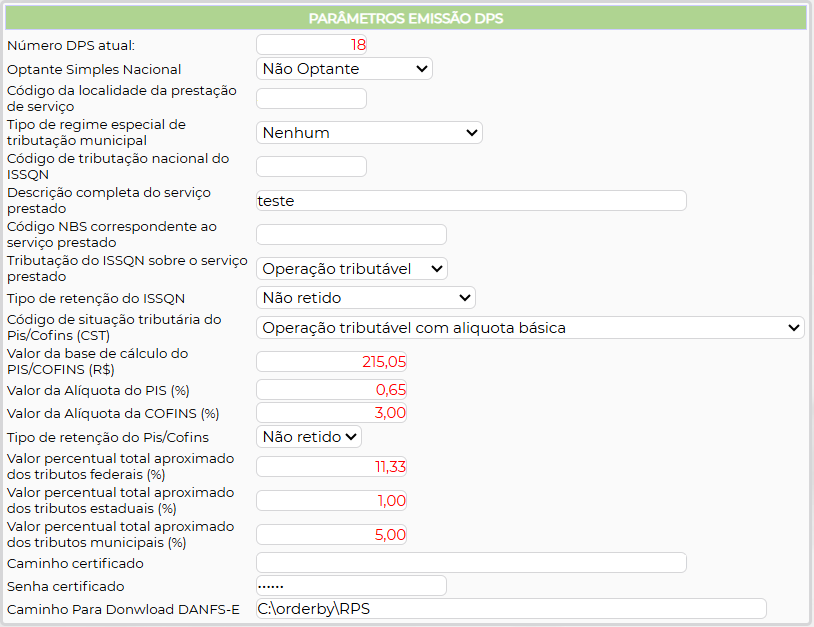Screen dimensions: 814x627
Task: Click the tributos federais percentual field
Action: [332, 466]
